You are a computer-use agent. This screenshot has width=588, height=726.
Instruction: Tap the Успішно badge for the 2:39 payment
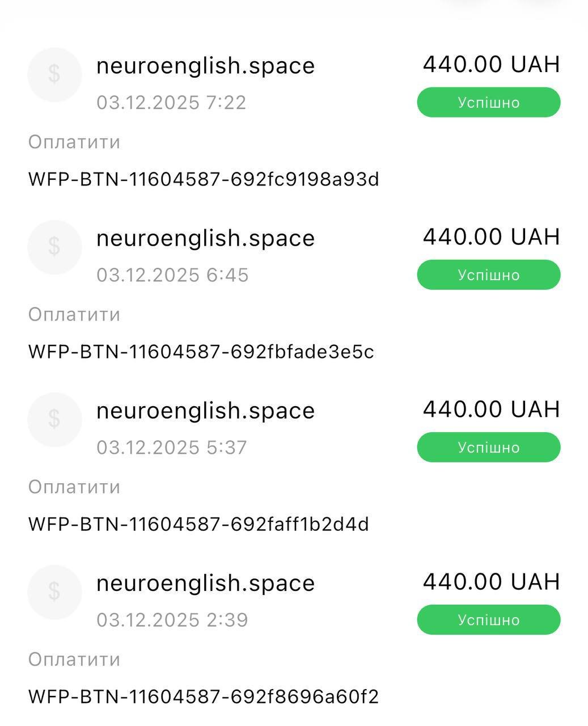pos(488,620)
